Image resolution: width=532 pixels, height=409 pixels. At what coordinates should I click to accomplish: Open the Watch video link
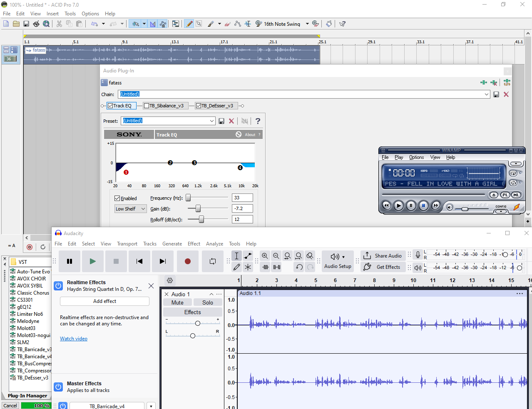click(74, 339)
